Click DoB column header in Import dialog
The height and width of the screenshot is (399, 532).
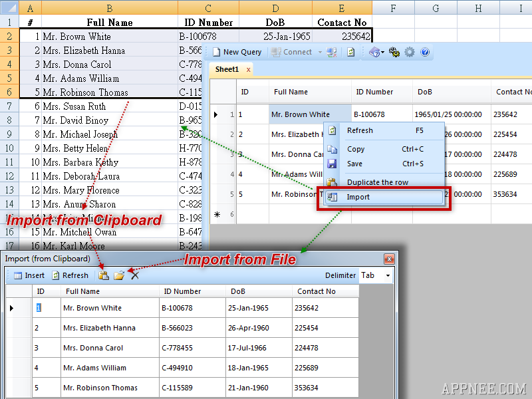[x=259, y=291]
